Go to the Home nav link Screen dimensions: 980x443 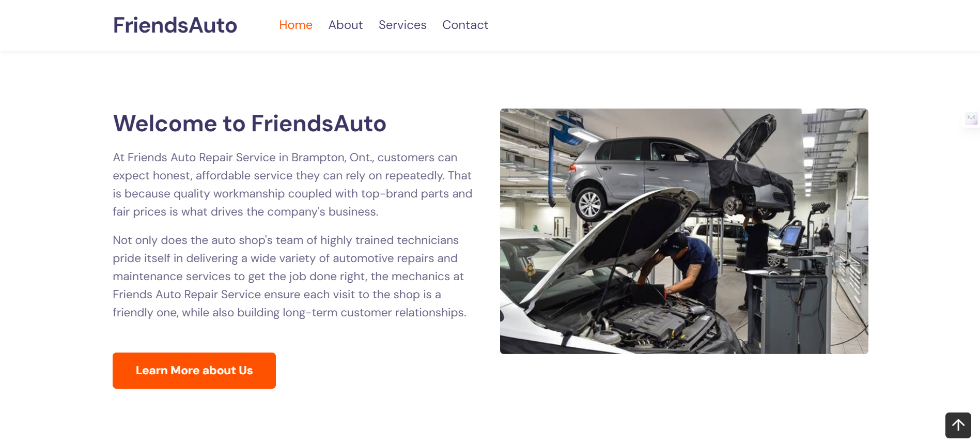coord(295,25)
